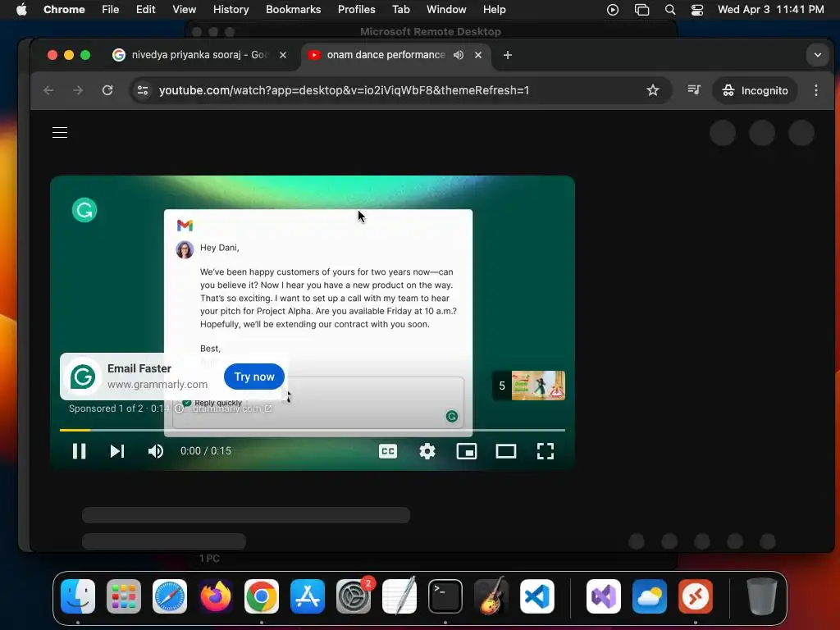Open the Help menu

tap(494, 9)
